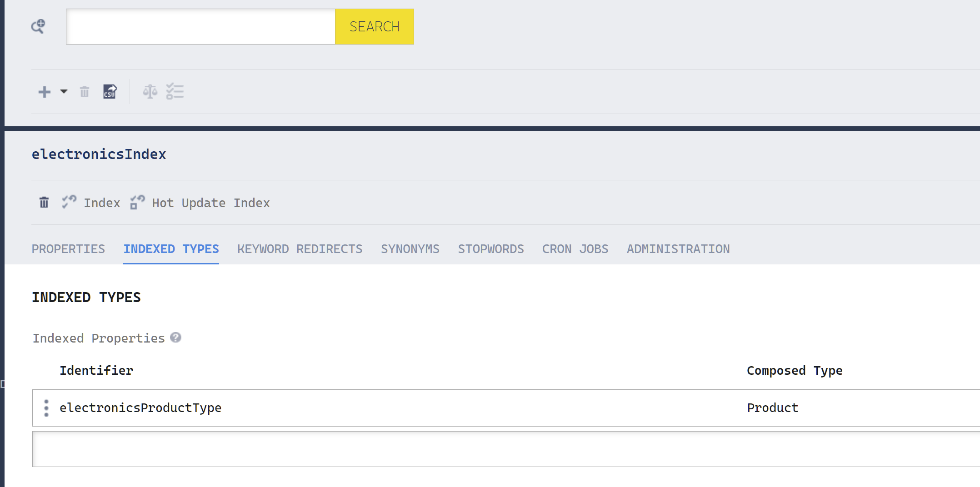The width and height of the screenshot is (980, 487).
Task: Toggle the advanced search icon
Action: coord(38,26)
